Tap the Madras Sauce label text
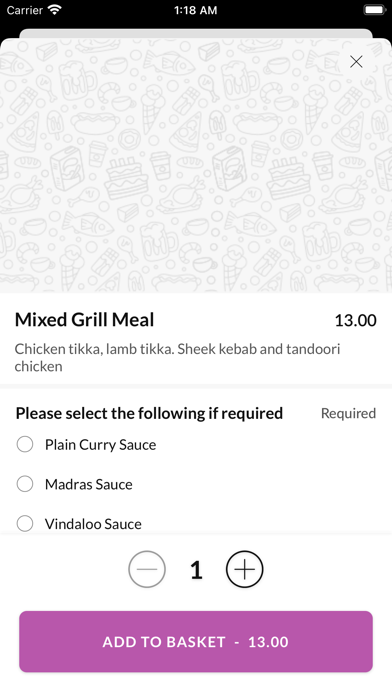The image size is (392, 696). (x=89, y=484)
